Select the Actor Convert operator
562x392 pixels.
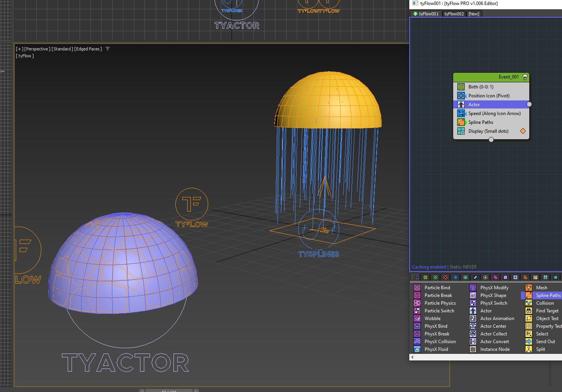[x=489, y=342]
